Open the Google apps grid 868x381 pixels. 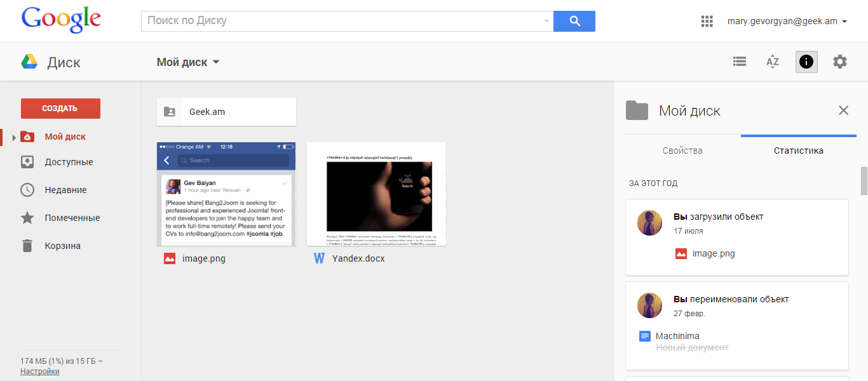[707, 21]
